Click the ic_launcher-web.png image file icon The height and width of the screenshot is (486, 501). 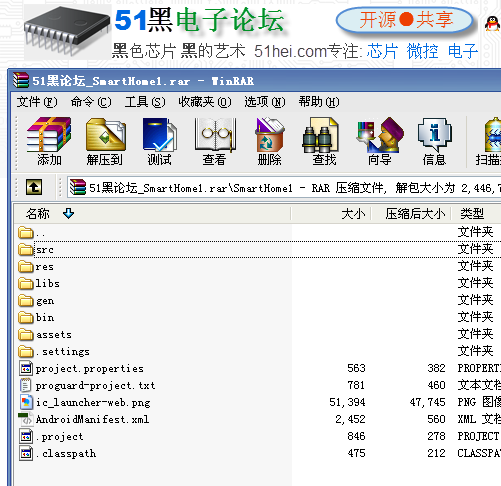click(x=26, y=402)
